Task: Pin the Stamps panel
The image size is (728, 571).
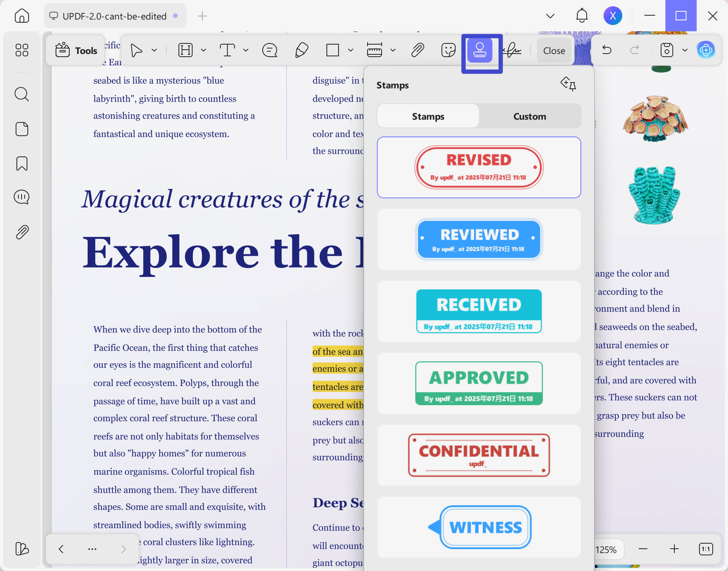Action: pyautogui.click(x=568, y=84)
